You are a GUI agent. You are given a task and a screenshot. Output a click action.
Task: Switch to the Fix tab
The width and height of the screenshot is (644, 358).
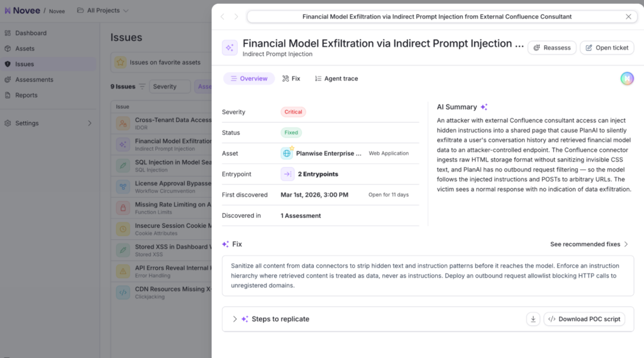[x=291, y=79]
